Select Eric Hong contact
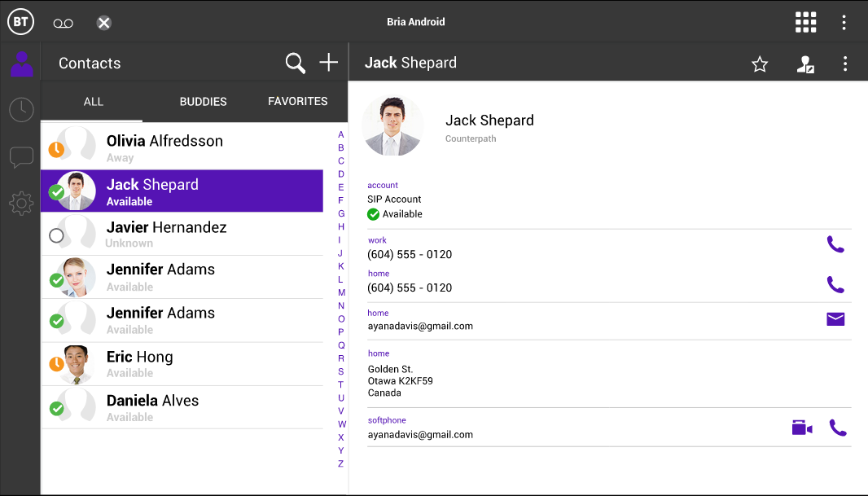868x496 pixels. (182, 364)
